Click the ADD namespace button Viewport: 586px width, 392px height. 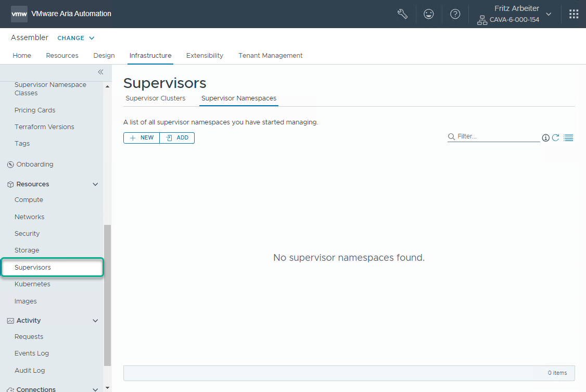pos(177,138)
